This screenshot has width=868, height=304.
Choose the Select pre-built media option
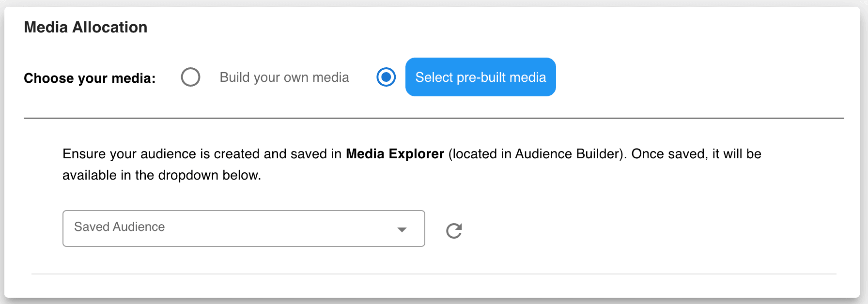[x=480, y=77]
